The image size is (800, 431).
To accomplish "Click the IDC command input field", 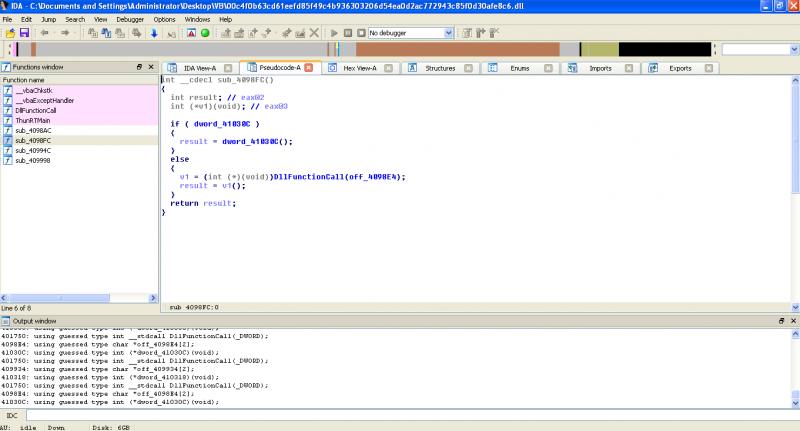I will tap(412, 415).
